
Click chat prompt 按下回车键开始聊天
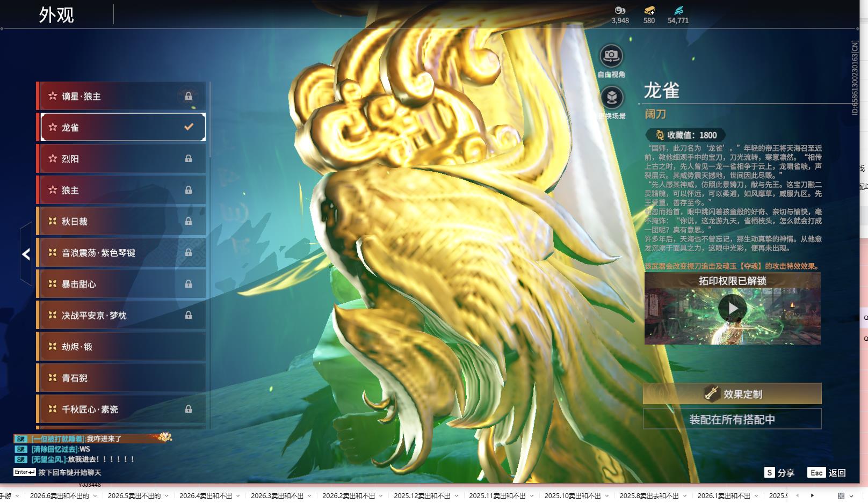tap(70, 472)
